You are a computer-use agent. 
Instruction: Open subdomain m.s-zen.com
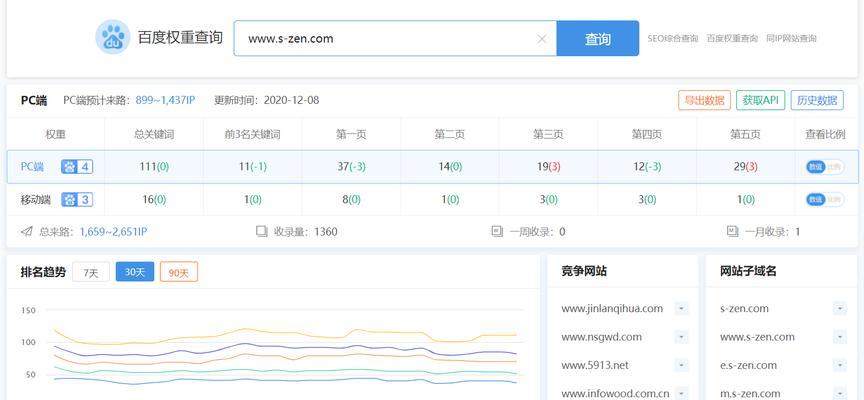point(750,393)
